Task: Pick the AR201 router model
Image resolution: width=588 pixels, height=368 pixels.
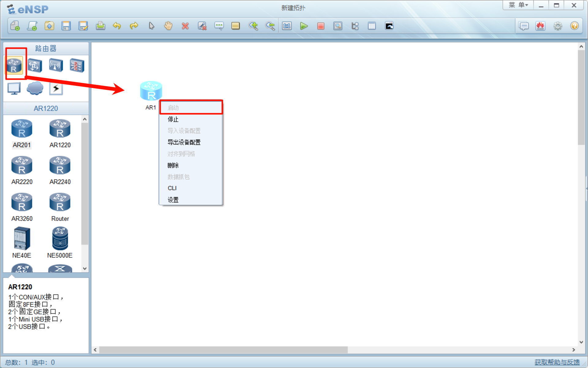Action: click(22, 134)
